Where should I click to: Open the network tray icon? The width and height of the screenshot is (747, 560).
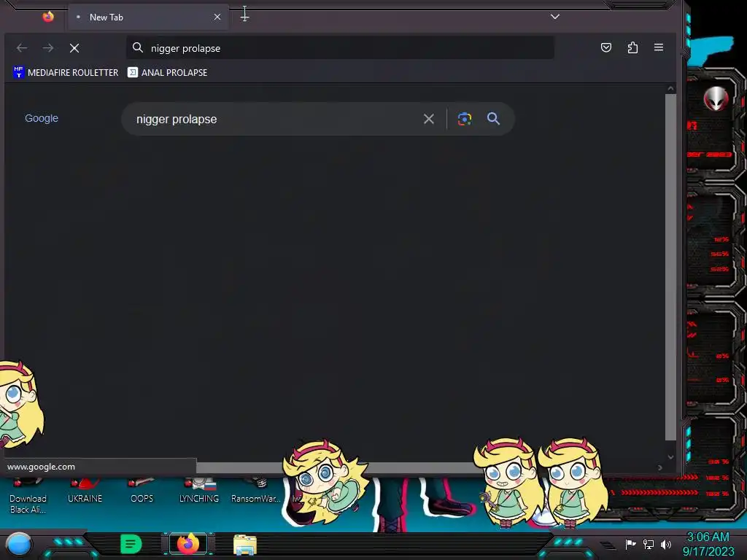pos(649,544)
